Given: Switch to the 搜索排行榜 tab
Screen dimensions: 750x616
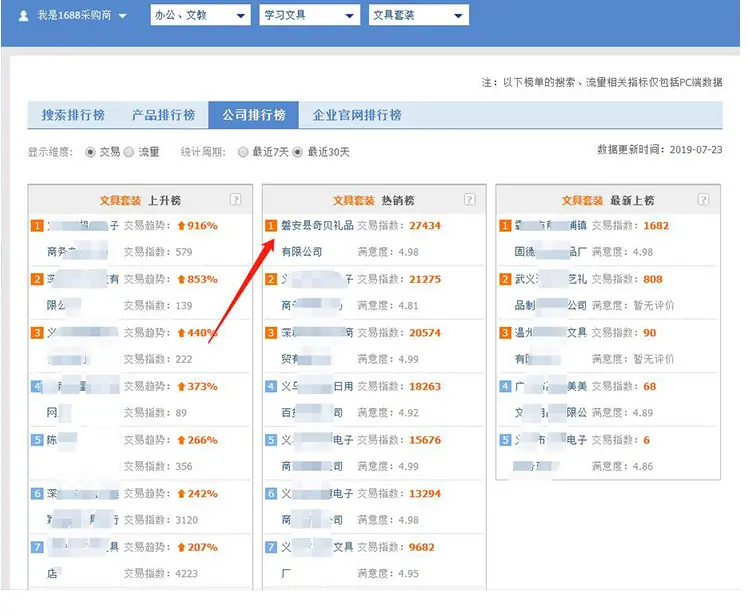Looking at the screenshot, I should point(73,115).
